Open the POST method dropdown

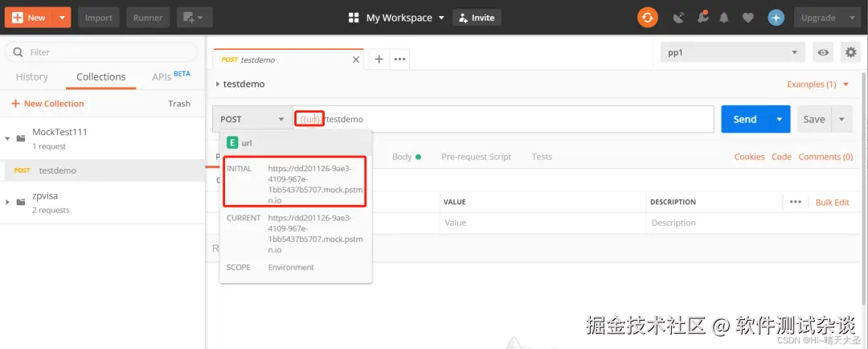coord(252,119)
